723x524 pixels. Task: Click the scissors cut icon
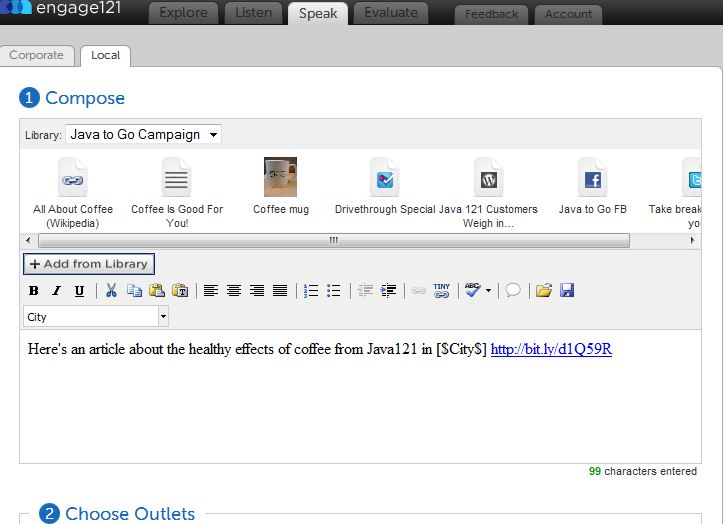tap(111, 291)
